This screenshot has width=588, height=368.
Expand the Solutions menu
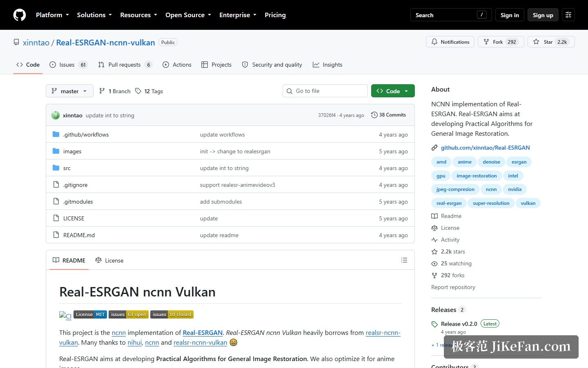94,15
